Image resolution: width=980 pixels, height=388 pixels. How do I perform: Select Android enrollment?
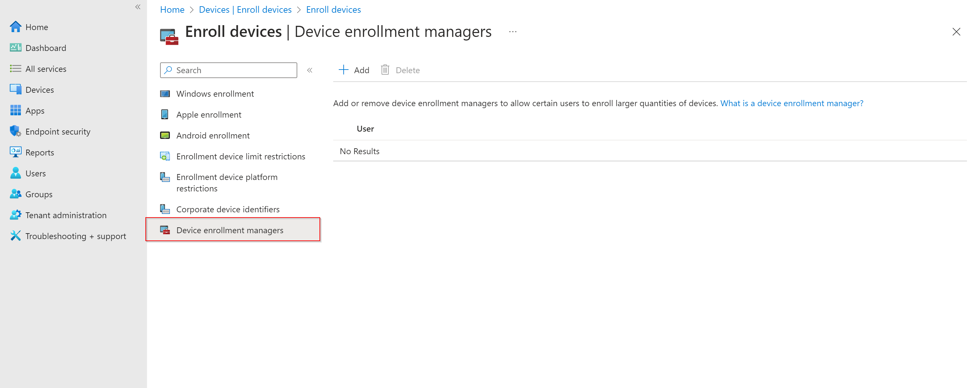(213, 135)
